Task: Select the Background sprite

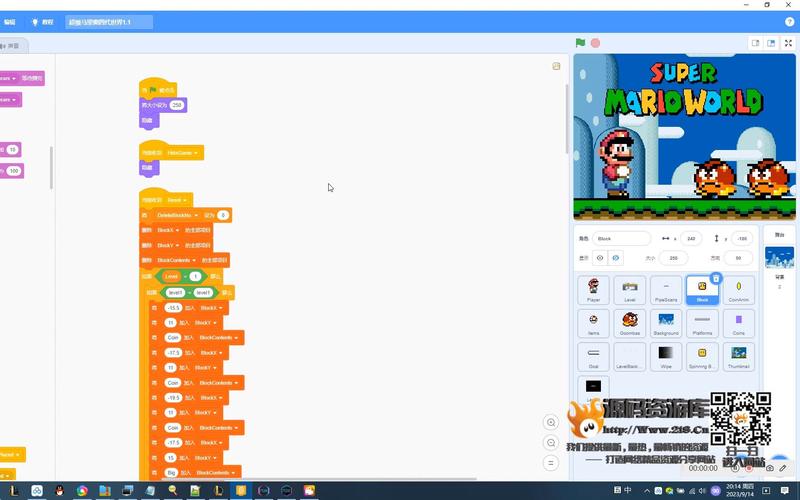Action: 666,323
